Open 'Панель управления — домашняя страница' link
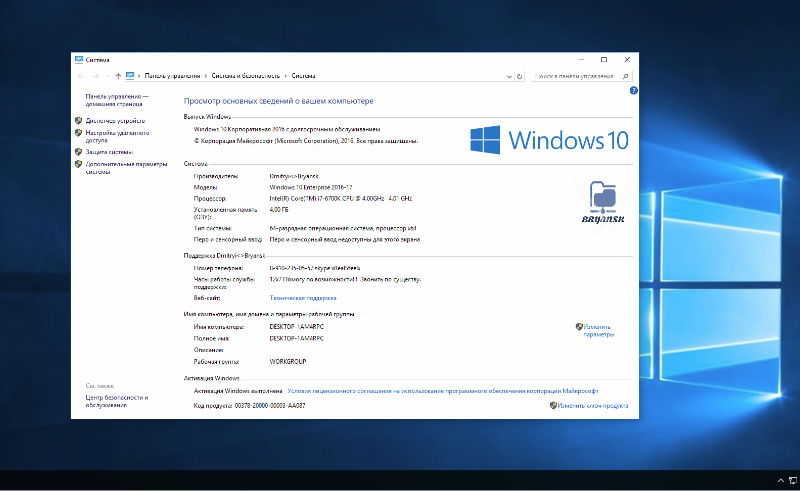Screen dimensions: 800x491 [x=117, y=100]
